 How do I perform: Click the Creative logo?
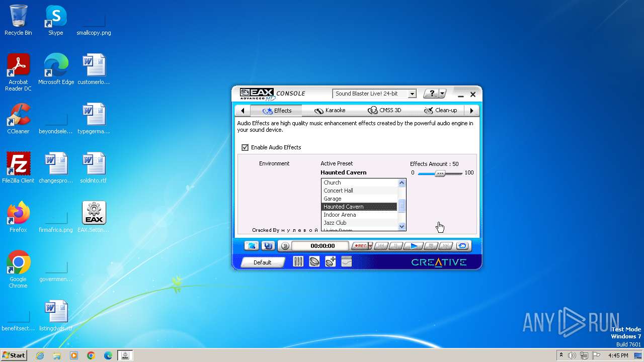[439, 262]
